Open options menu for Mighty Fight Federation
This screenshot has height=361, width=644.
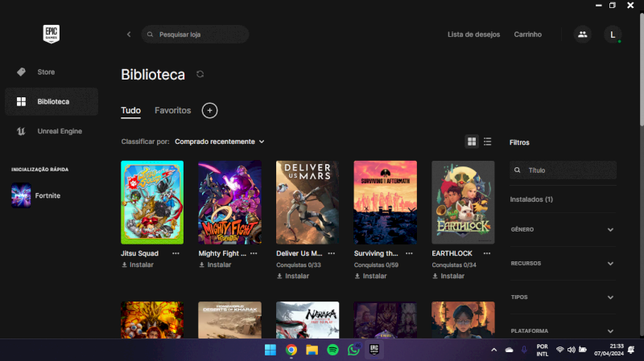pos(254,253)
